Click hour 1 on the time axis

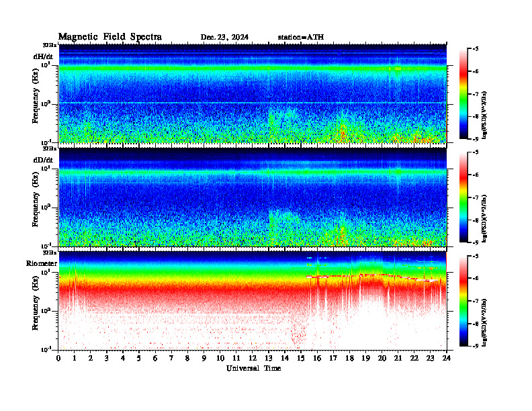[75, 358]
